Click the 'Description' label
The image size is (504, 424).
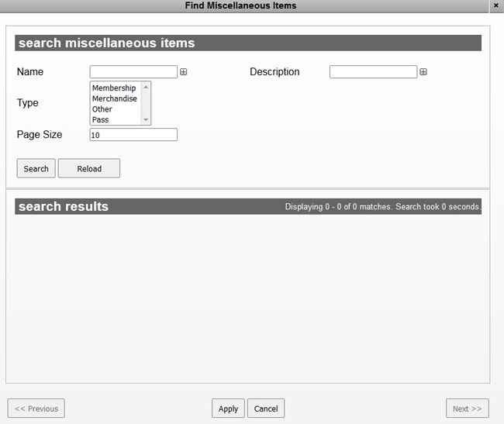[x=274, y=71]
